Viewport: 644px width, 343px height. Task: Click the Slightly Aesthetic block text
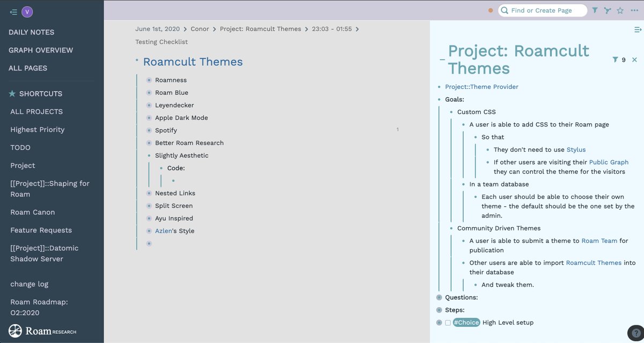[x=182, y=155]
